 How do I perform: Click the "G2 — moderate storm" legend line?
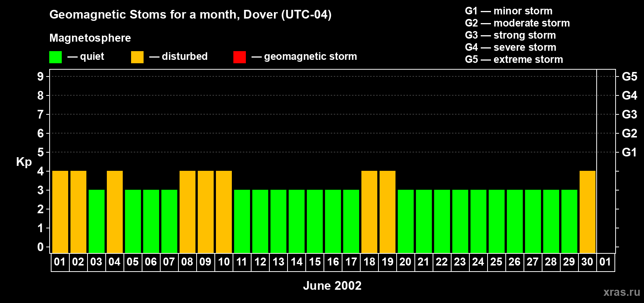pos(517,23)
